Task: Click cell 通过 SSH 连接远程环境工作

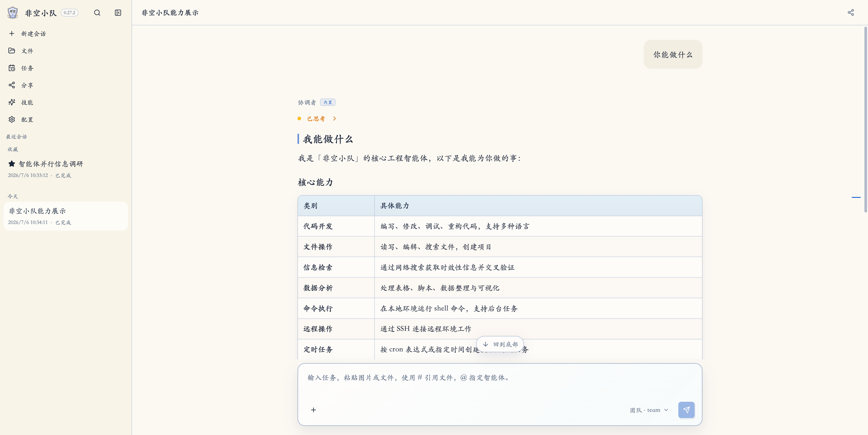Action: pos(538,329)
